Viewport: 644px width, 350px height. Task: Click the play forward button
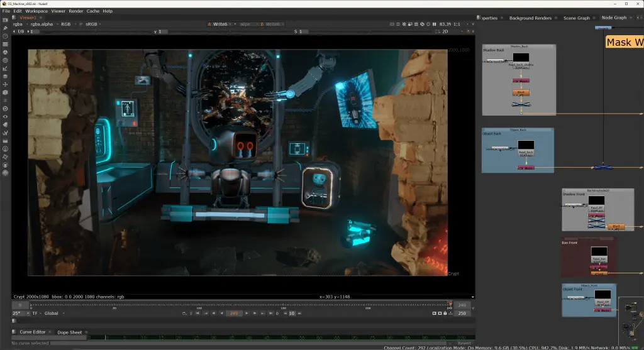click(x=247, y=313)
